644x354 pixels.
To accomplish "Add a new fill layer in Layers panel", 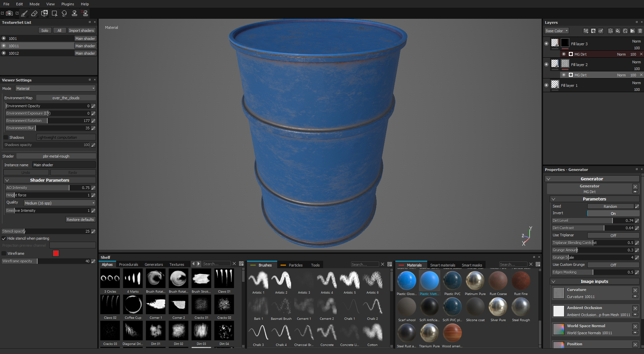I will 618,31.
